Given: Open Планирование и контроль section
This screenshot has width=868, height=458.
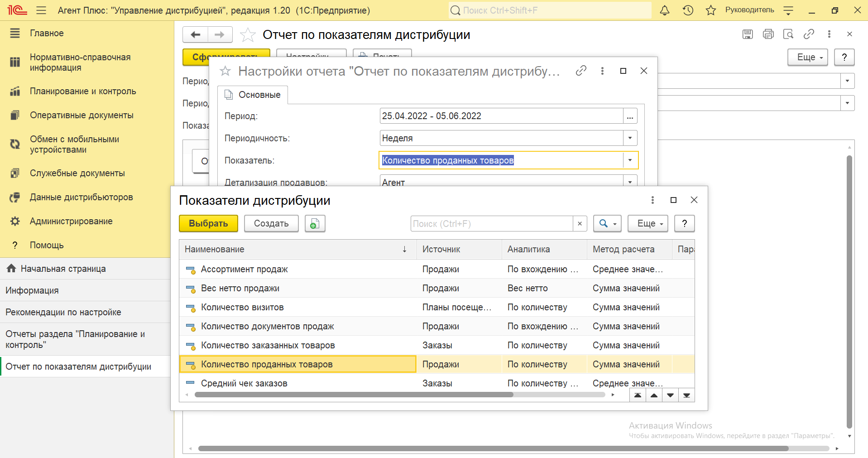Looking at the screenshot, I should (83, 91).
